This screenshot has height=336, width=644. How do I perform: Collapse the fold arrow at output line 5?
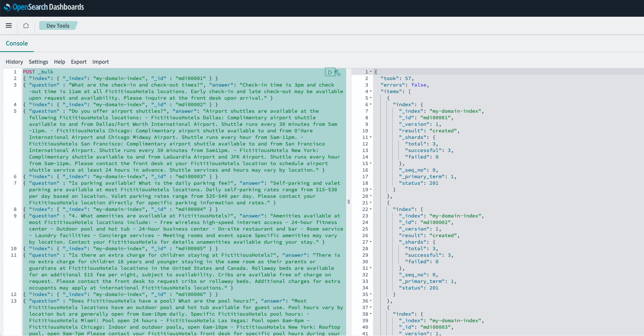370,98
